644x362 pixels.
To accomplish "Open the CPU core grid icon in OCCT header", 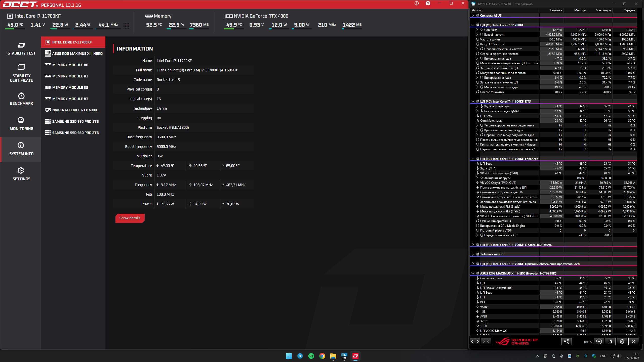I will click(x=126, y=25).
